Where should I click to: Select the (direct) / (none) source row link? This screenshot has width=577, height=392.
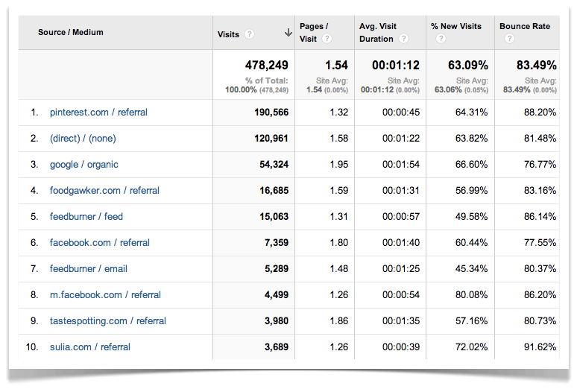tap(83, 139)
